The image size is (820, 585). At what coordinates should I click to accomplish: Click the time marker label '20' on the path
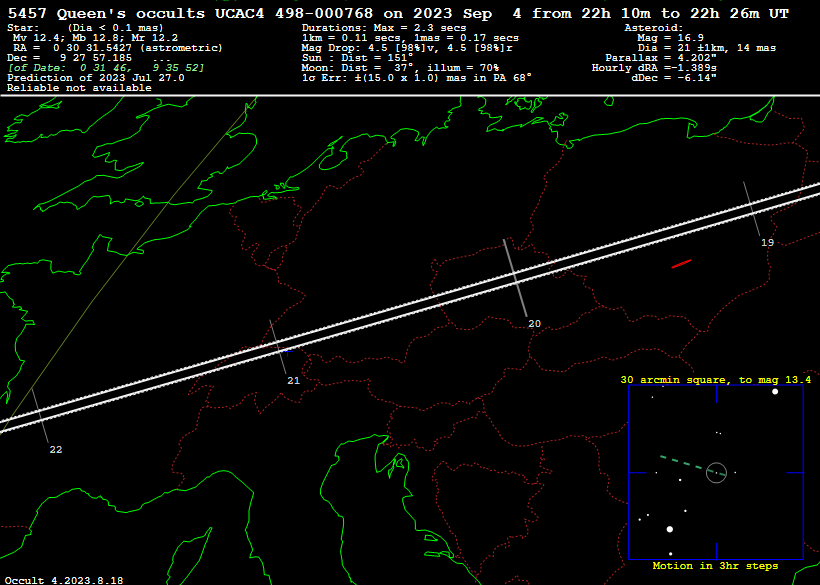click(534, 324)
